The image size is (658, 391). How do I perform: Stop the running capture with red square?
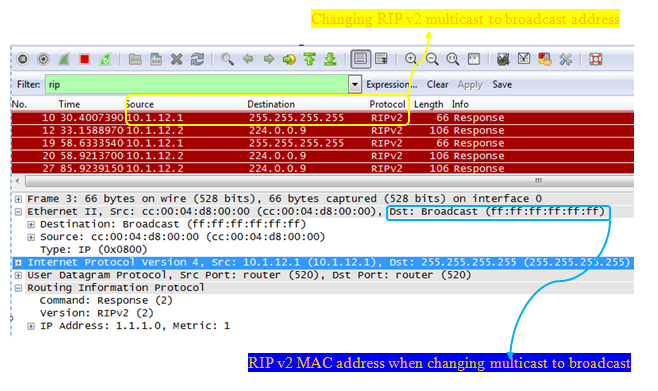(x=84, y=59)
